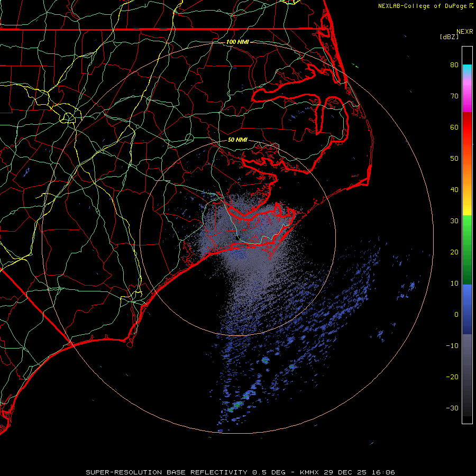The image size is (476, 476).
Task: Click the 100 NMI range ring label
Action: click(237, 42)
